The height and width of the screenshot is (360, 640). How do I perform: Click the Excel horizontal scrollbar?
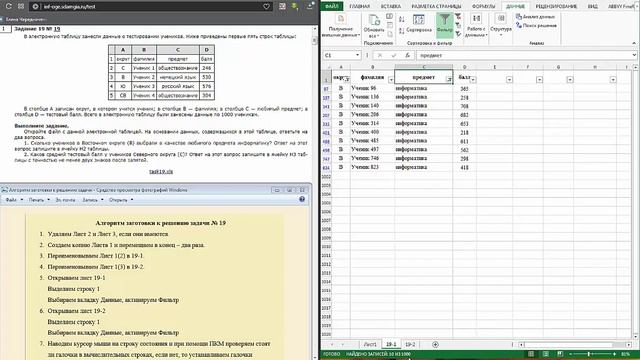pyautogui.click(x=575, y=344)
